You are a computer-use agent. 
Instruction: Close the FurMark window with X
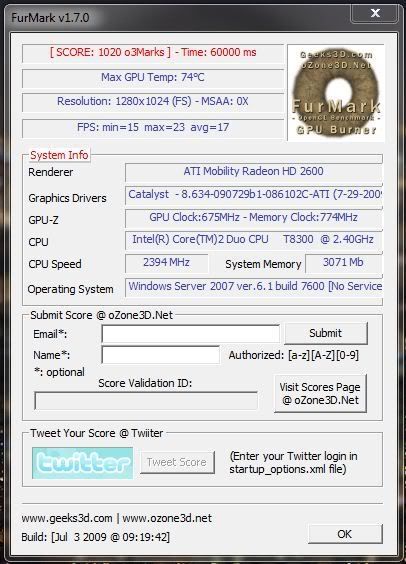coord(375,13)
